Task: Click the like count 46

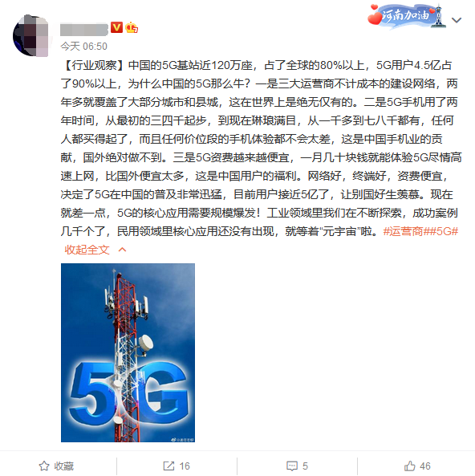Action: (425, 466)
